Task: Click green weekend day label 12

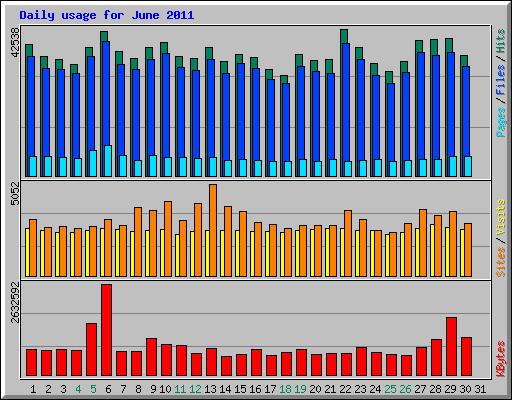Action: pos(195,389)
